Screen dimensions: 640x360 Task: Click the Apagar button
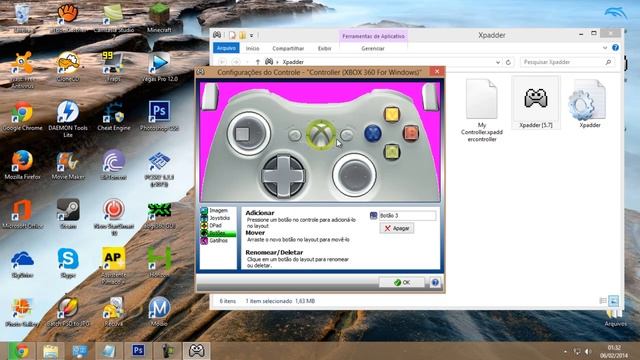coord(397,228)
